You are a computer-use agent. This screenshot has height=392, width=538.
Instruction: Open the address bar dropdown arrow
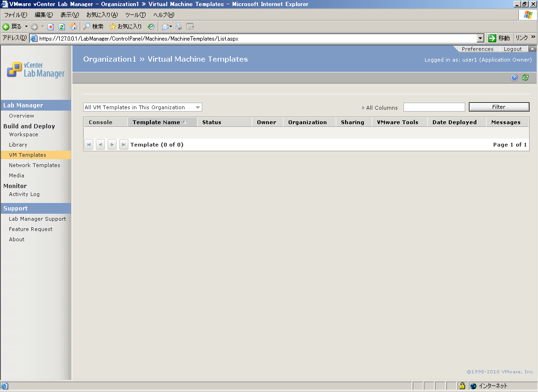pyautogui.click(x=481, y=38)
